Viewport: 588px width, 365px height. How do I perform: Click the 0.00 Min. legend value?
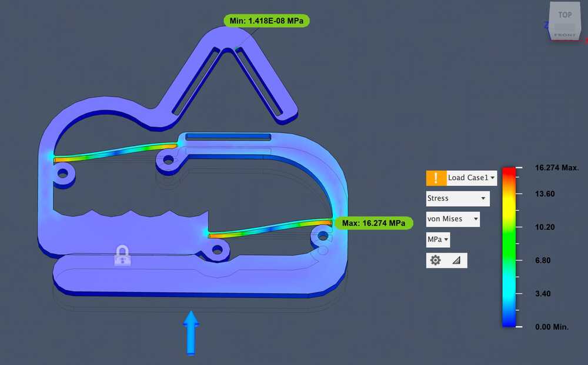552,327
